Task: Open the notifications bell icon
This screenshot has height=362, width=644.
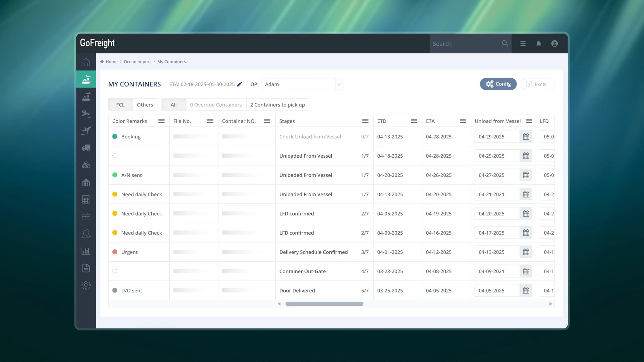Action: tap(538, 43)
